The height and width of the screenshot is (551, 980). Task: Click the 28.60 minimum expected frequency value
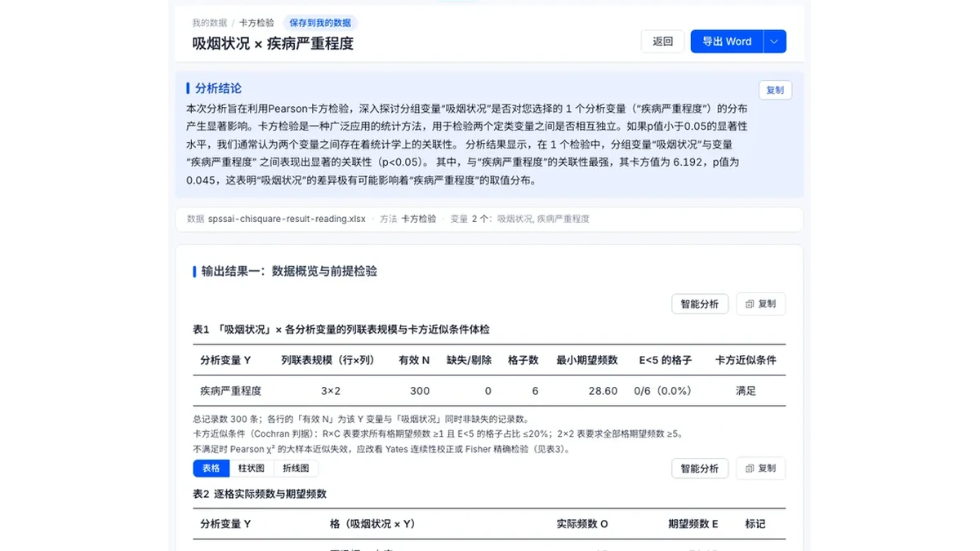(603, 391)
